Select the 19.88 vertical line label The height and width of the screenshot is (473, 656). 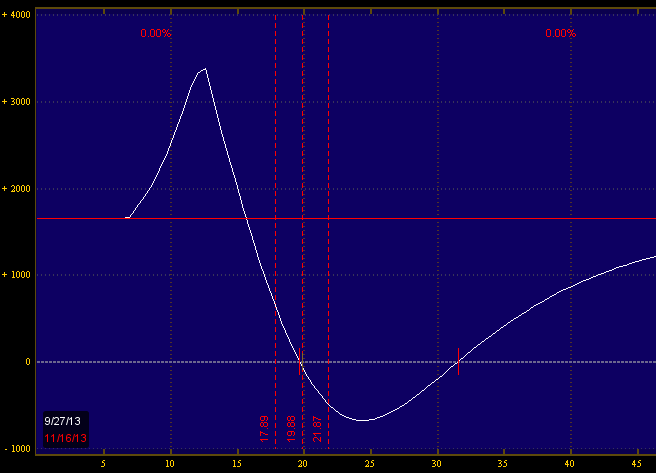(x=291, y=428)
